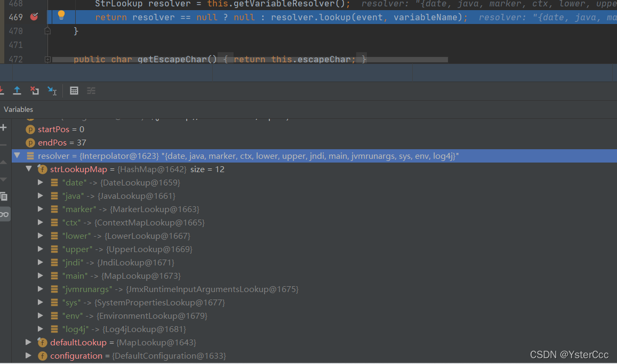Click the map entry icon beside "date"
The height and width of the screenshot is (364, 617).
[54, 183]
